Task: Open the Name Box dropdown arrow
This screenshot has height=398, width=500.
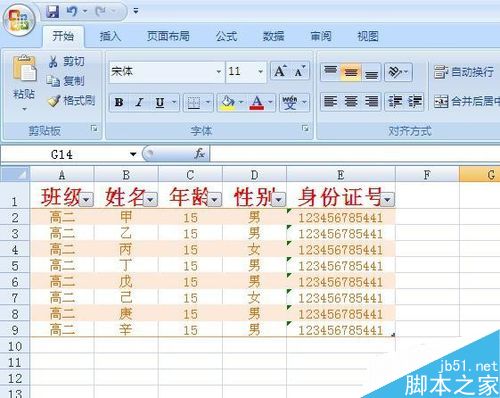Action: (x=133, y=154)
